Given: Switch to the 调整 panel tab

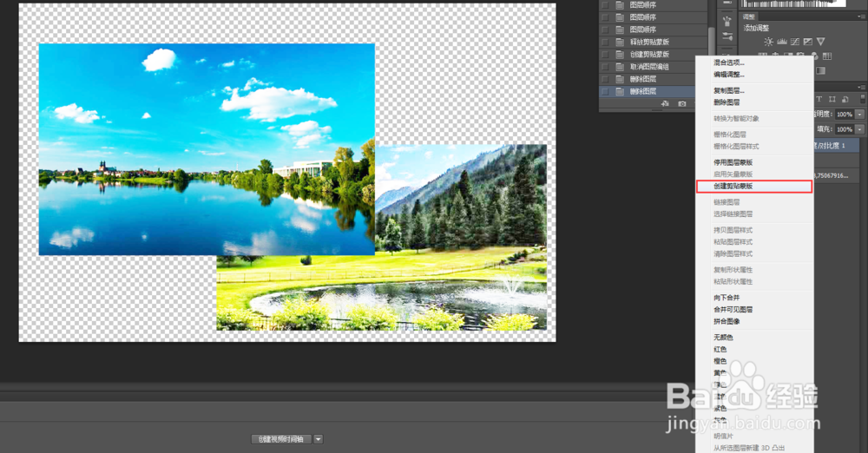Looking at the screenshot, I should [x=749, y=16].
